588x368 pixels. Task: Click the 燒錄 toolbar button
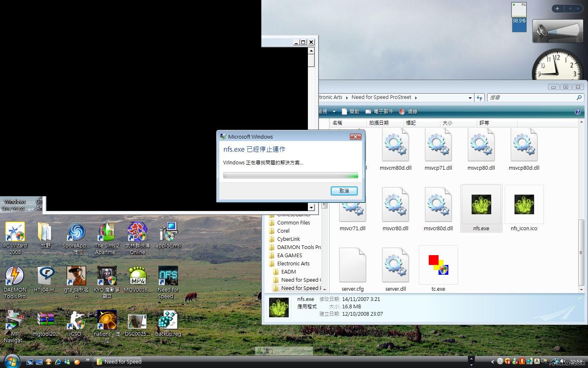[x=408, y=112]
